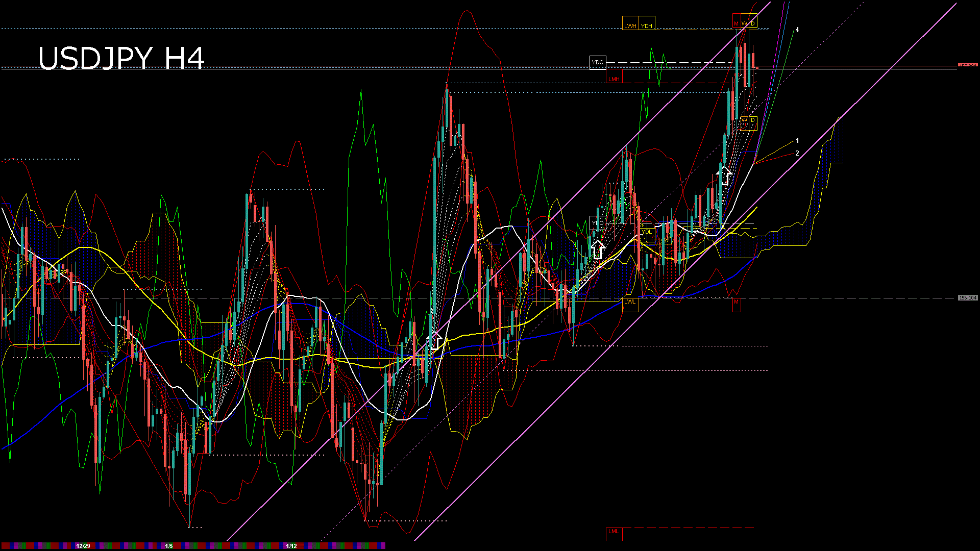Click the red current price label on axis
Screen dimensions: 980x551
pos(967,66)
